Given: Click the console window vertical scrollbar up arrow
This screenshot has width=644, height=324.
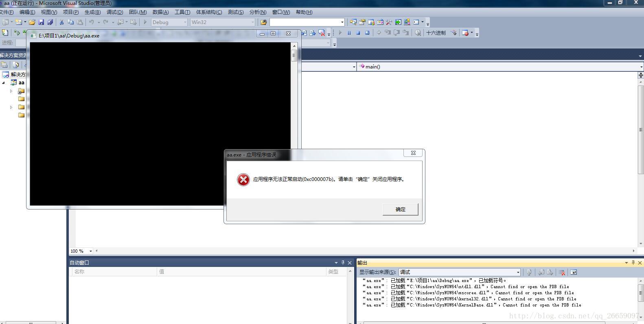Looking at the screenshot, I should (x=294, y=45).
